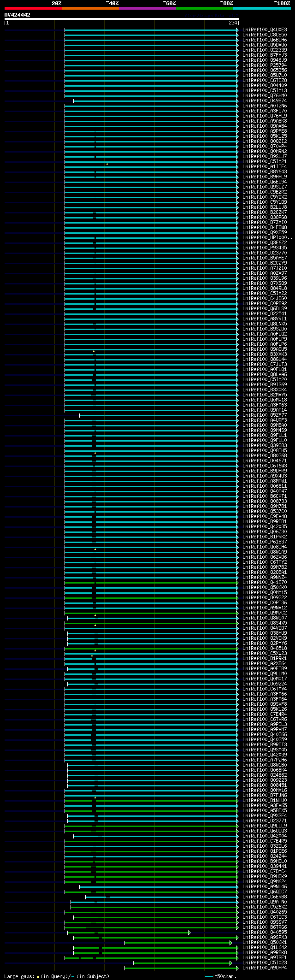Select hit label UniRef100_Q9M4S9
This screenshot has height=980, width=295.
pyautogui.click(x=265, y=430)
